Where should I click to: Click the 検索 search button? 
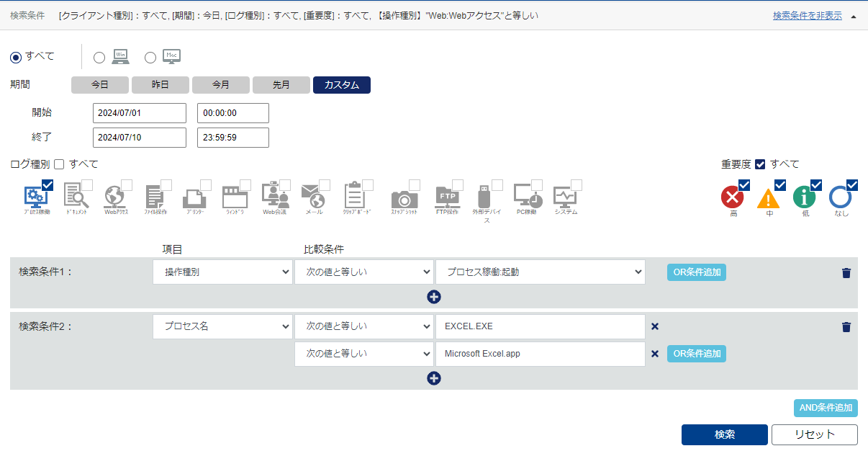click(725, 434)
